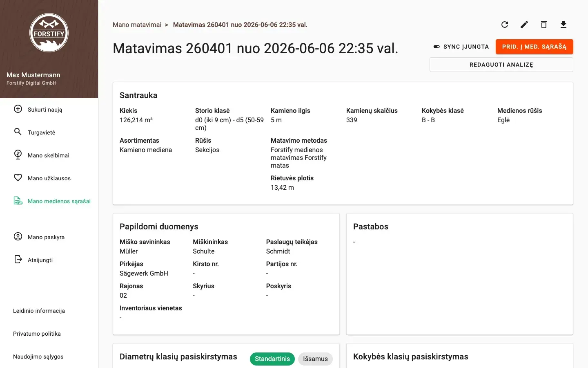Click the Kokybės klasių pasiskirstymas heading
Screen dimensions: 588x368
point(411,357)
